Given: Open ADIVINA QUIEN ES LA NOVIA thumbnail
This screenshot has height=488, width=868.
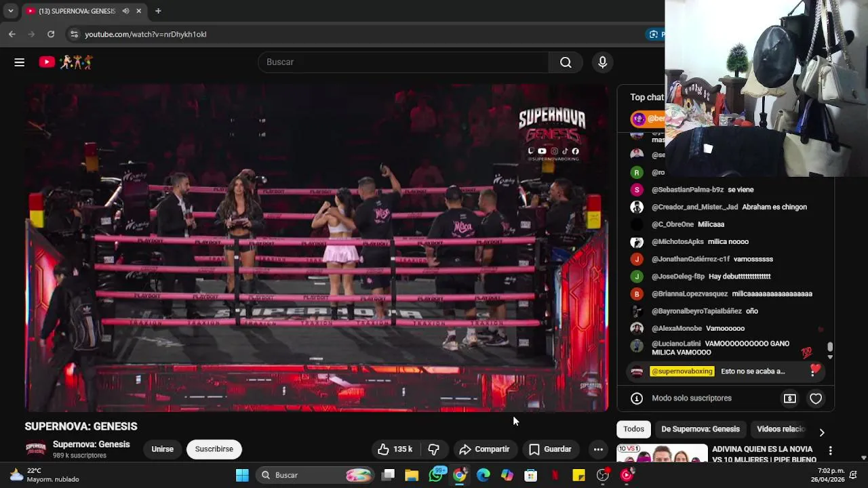Looking at the screenshot, I should point(662,454).
